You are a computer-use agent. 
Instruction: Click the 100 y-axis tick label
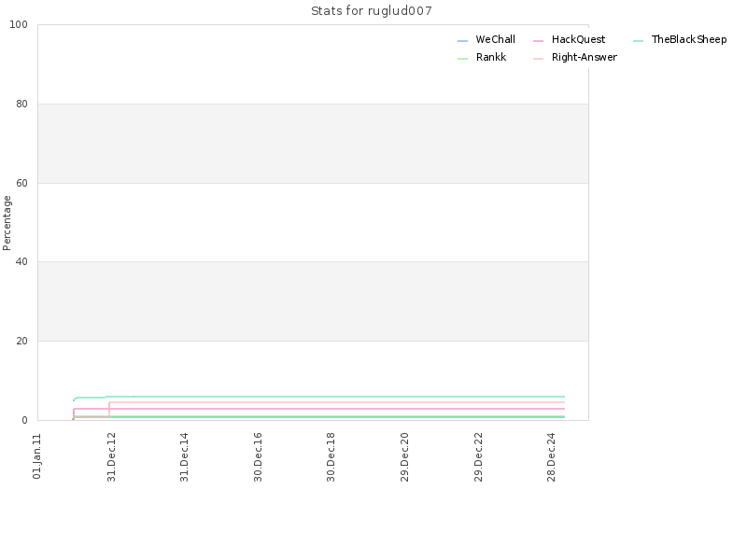point(19,25)
